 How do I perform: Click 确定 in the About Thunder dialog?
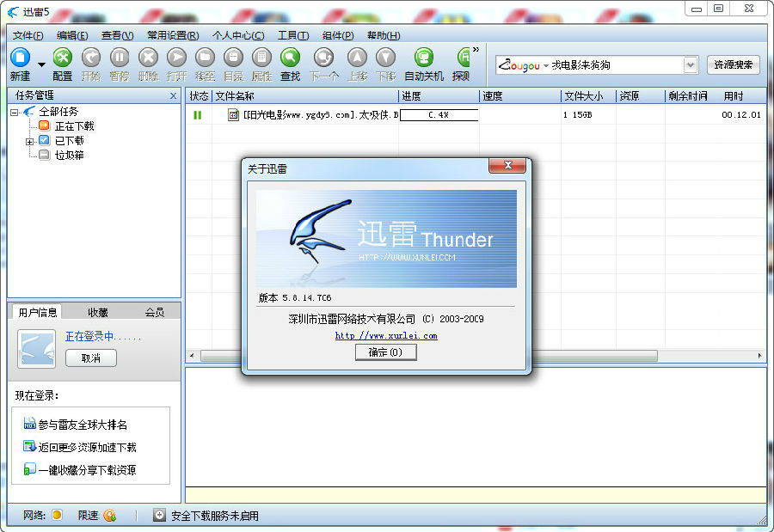click(385, 352)
